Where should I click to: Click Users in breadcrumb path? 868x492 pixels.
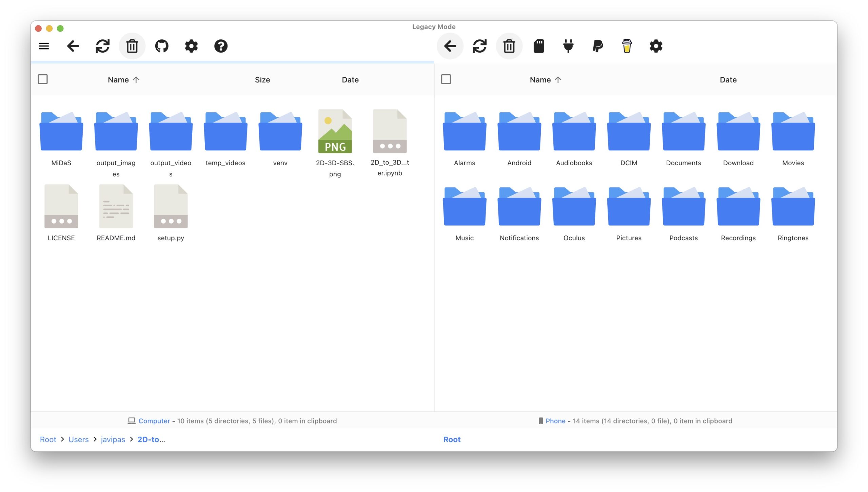coord(78,439)
